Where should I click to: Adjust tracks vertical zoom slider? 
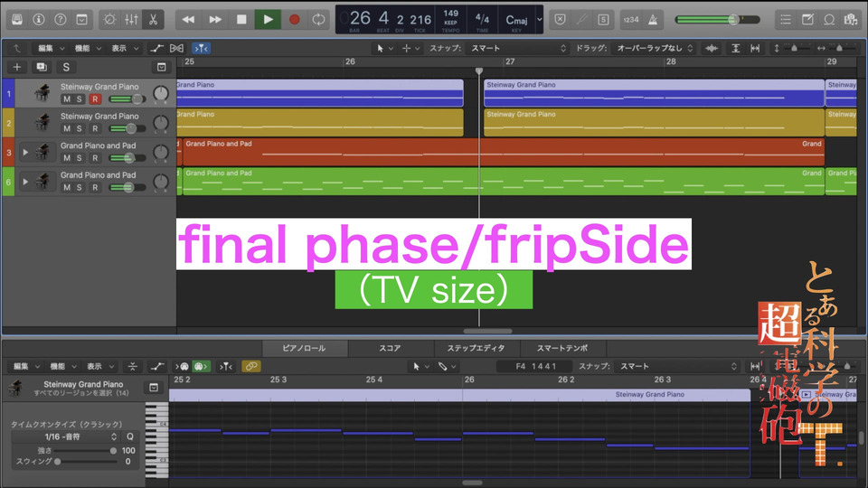794,48
